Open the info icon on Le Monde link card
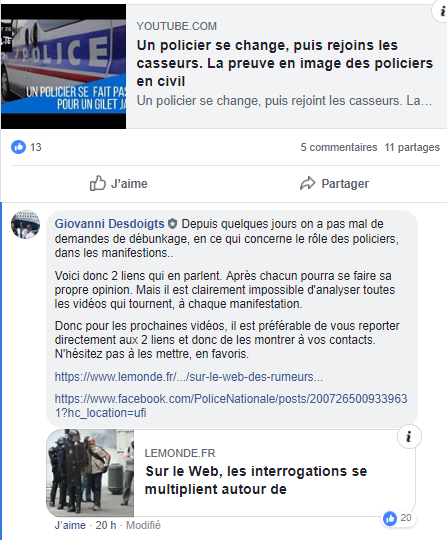The image size is (447, 540). click(409, 436)
